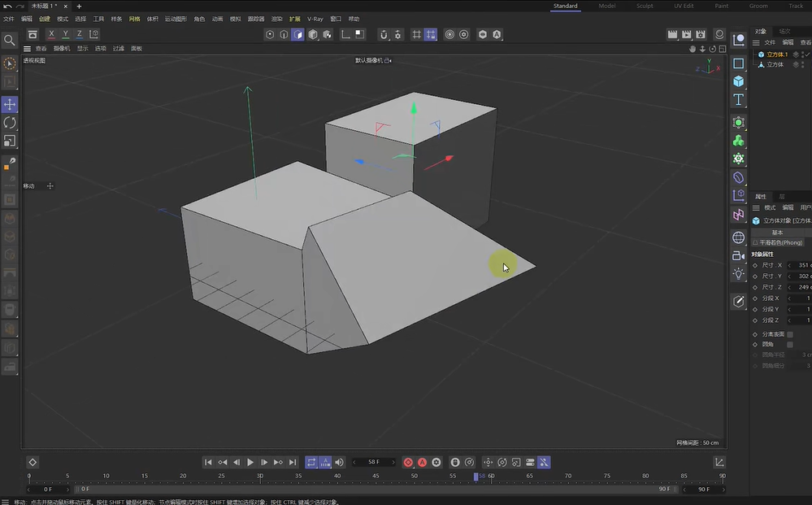
Task: Toggle visibility dot of 立方体.1 object
Action: tap(803, 53)
